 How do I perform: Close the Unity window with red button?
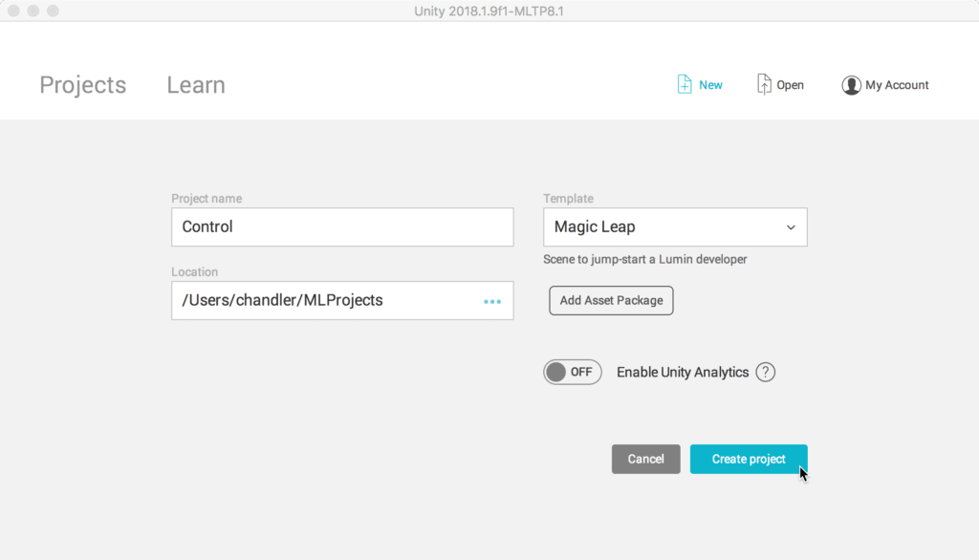[13, 11]
